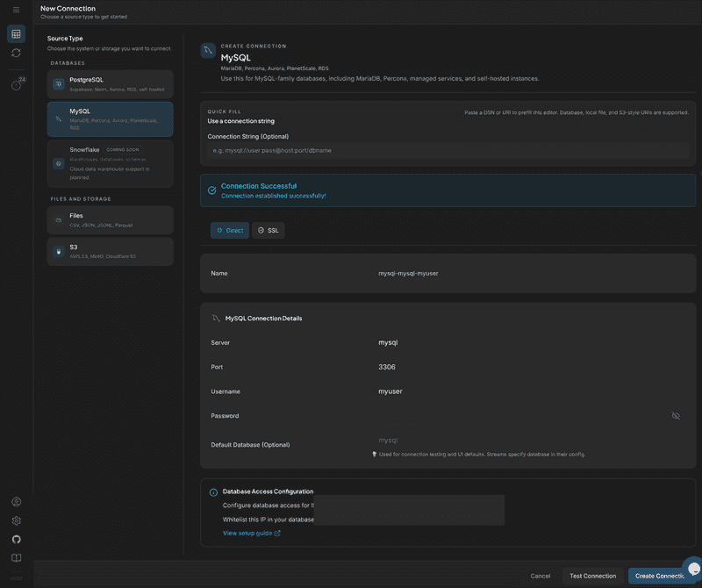This screenshot has height=588, width=702.
Task: Open the settings gear icon
Action: (x=16, y=520)
